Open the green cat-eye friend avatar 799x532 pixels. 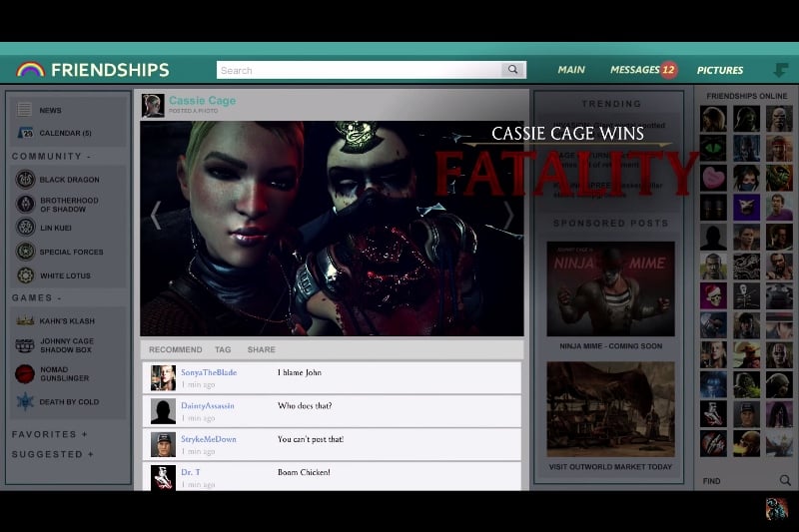[x=713, y=148]
